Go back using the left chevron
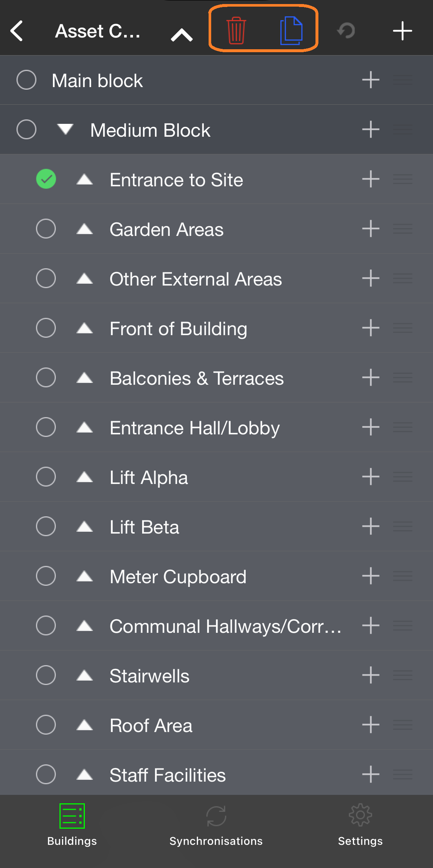The width and height of the screenshot is (433, 868). point(17,31)
